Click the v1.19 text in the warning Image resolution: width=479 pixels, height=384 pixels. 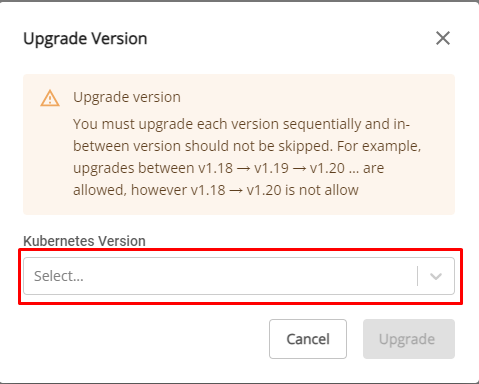[x=271, y=168]
